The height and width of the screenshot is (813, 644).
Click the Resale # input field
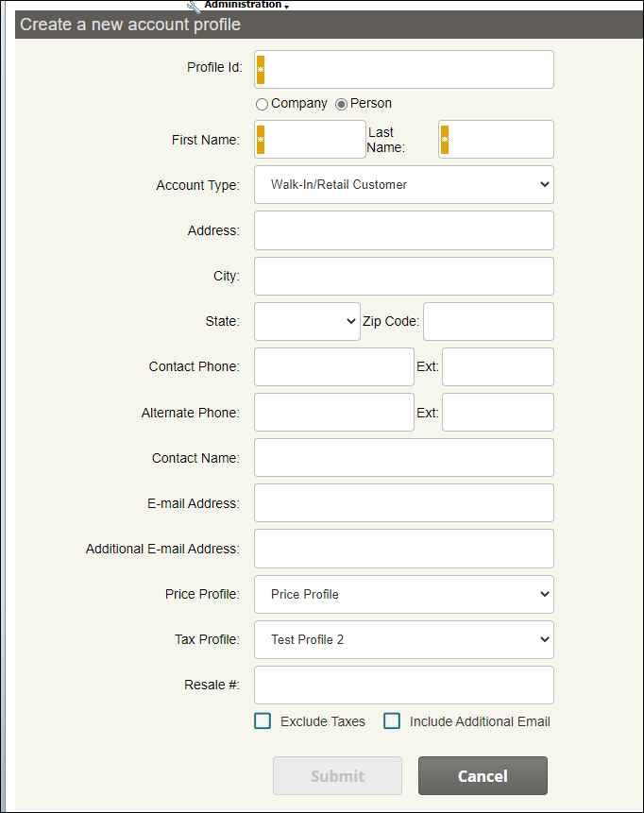tap(404, 686)
